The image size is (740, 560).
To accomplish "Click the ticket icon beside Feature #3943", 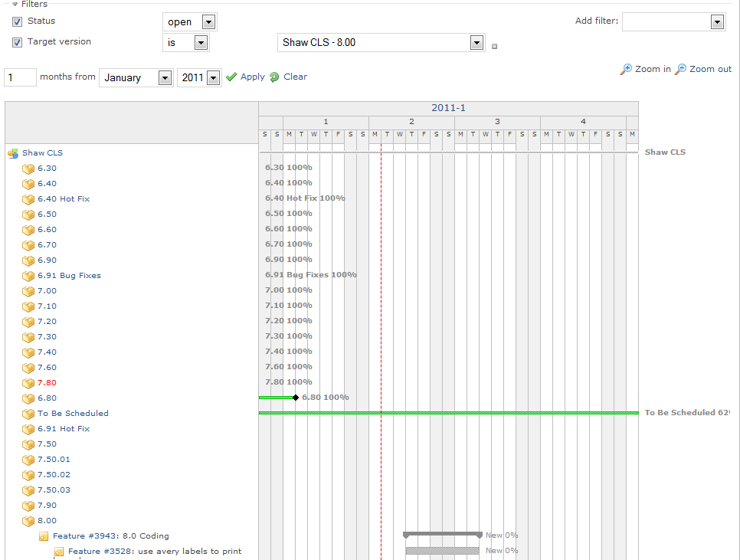I will pos(44,536).
